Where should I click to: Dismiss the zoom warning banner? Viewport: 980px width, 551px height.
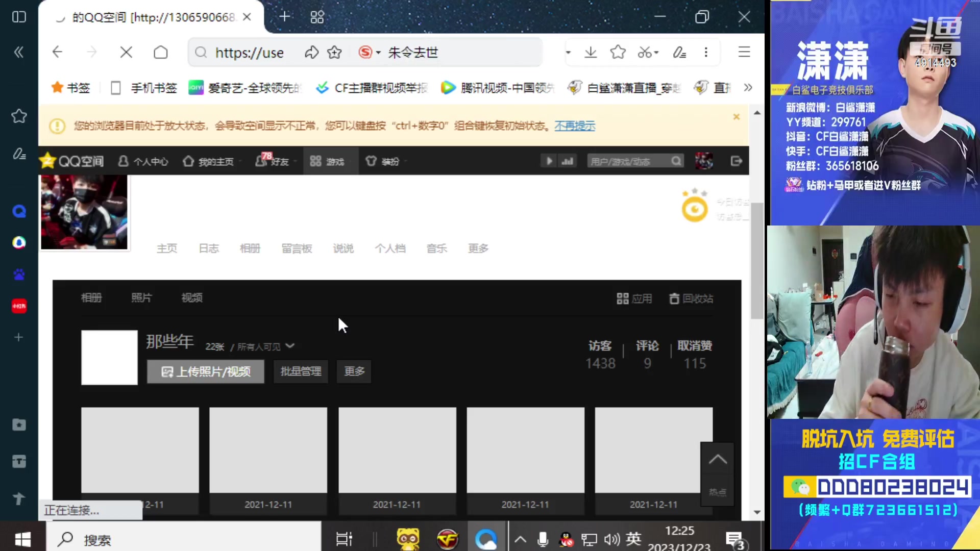(736, 117)
